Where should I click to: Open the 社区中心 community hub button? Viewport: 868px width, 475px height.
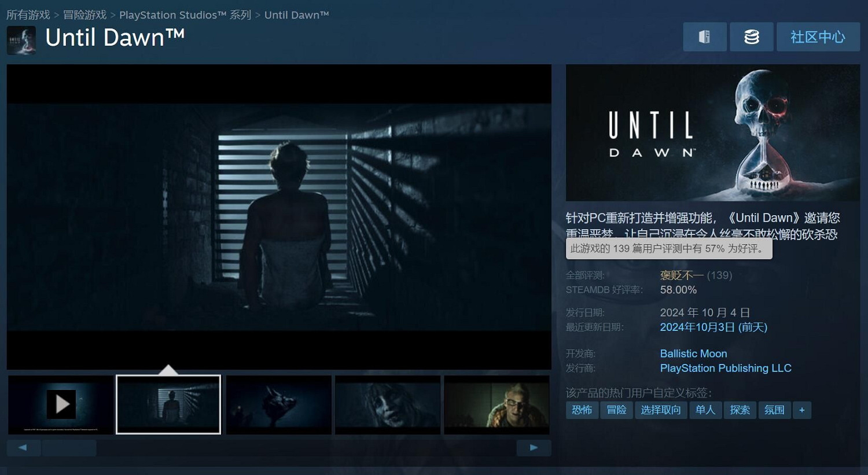[818, 36]
